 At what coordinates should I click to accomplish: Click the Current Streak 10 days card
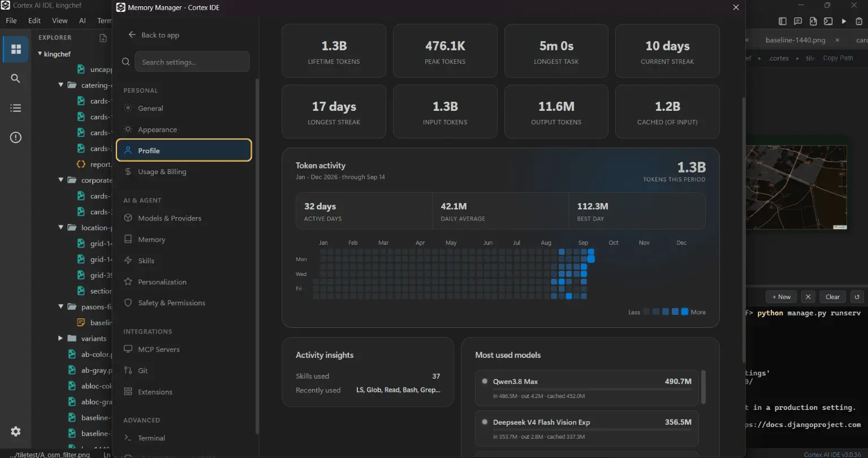(667, 51)
